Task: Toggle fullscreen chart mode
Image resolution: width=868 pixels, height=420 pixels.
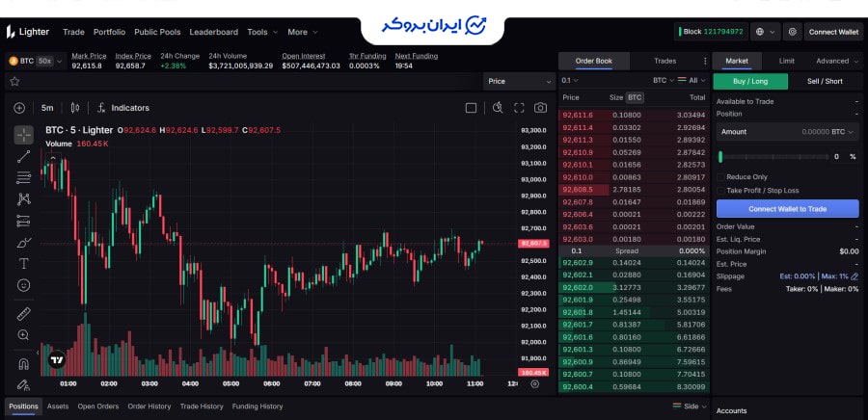Action: pyautogui.click(x=519, y=108)
